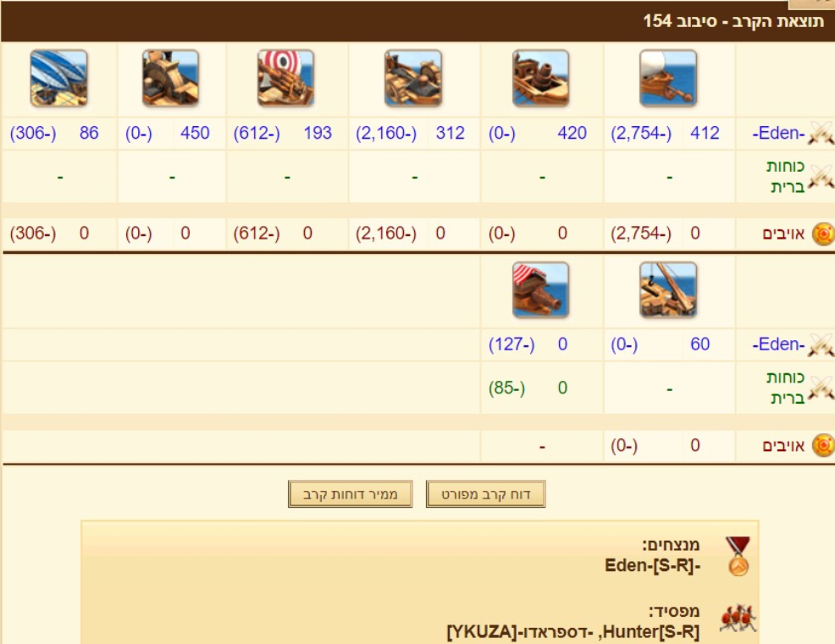Click the loser soldiers icon
835x644 pixels.
click(738, 619)
